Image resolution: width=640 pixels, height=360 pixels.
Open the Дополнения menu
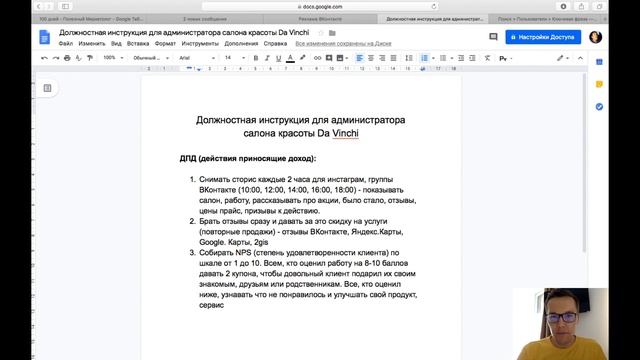click(241, 43)
